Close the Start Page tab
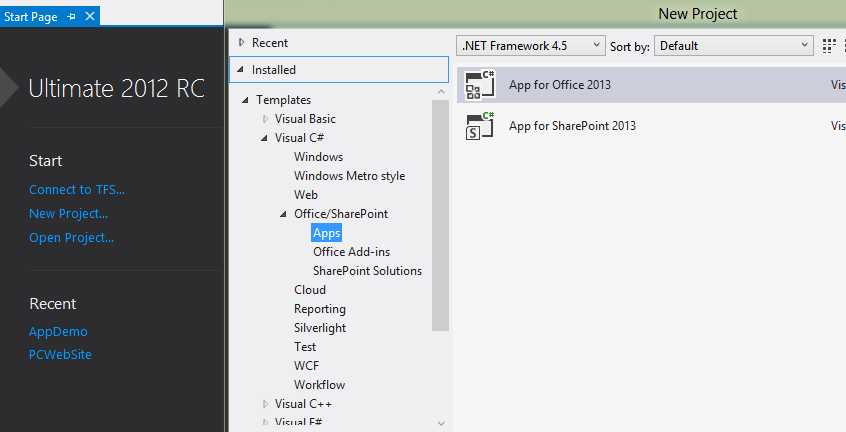This screenshot has height=432, width=846. (x=90, y=16)
